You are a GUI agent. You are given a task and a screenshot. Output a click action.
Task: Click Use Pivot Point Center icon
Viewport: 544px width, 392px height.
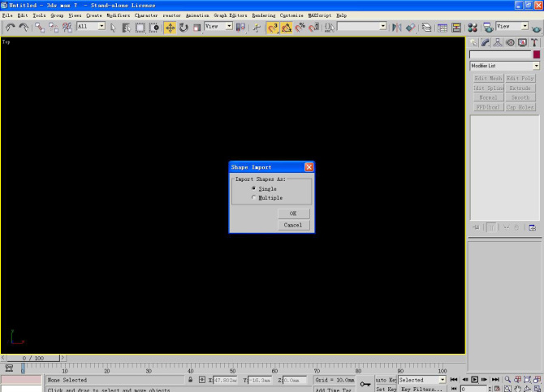pyautogui.click(x=240, y=28)
